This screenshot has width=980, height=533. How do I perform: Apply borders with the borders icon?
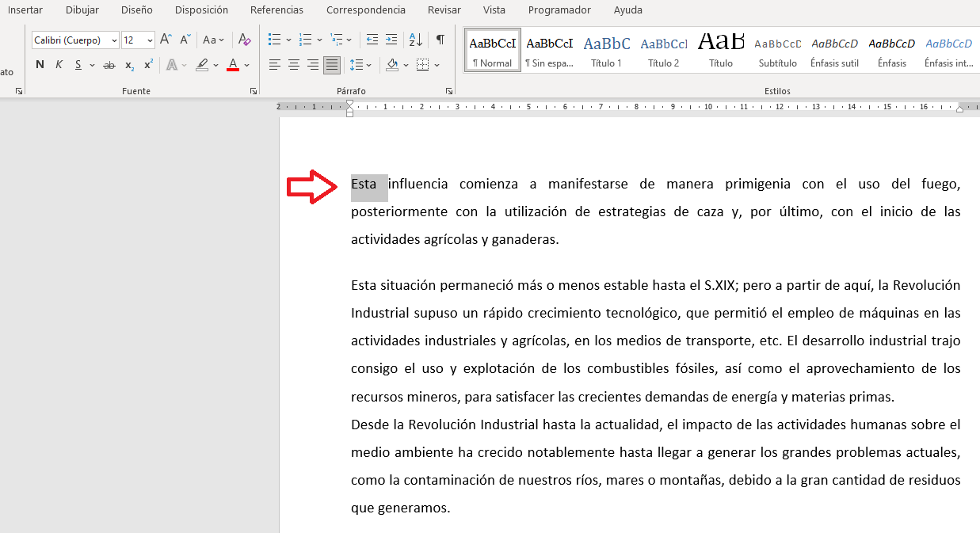pyautogui.click(x=423, y=65)
